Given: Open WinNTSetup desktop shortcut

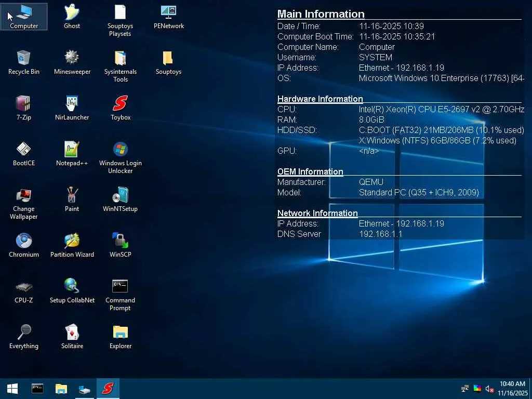Looking at the screenshot, I should 120,200.
